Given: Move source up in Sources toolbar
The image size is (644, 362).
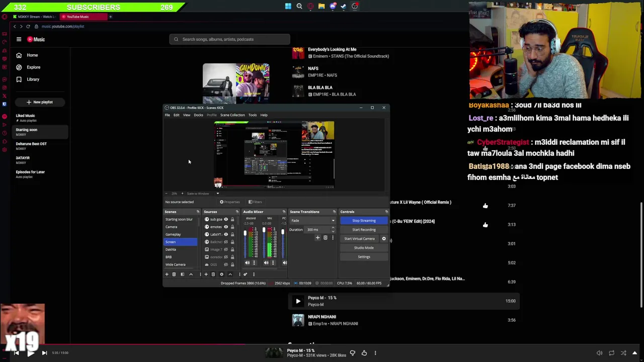Looking at the screenshot, I should (230, 275).
